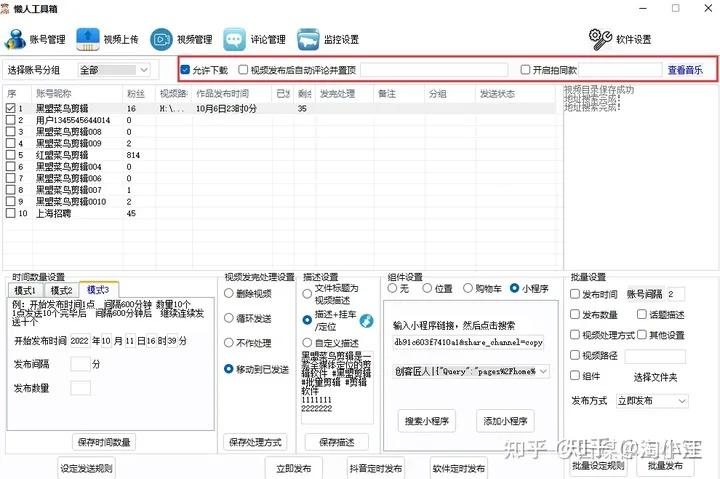Click 保存处理方式 button
Viewport: 720px width, 479px height.
[255, 442]
